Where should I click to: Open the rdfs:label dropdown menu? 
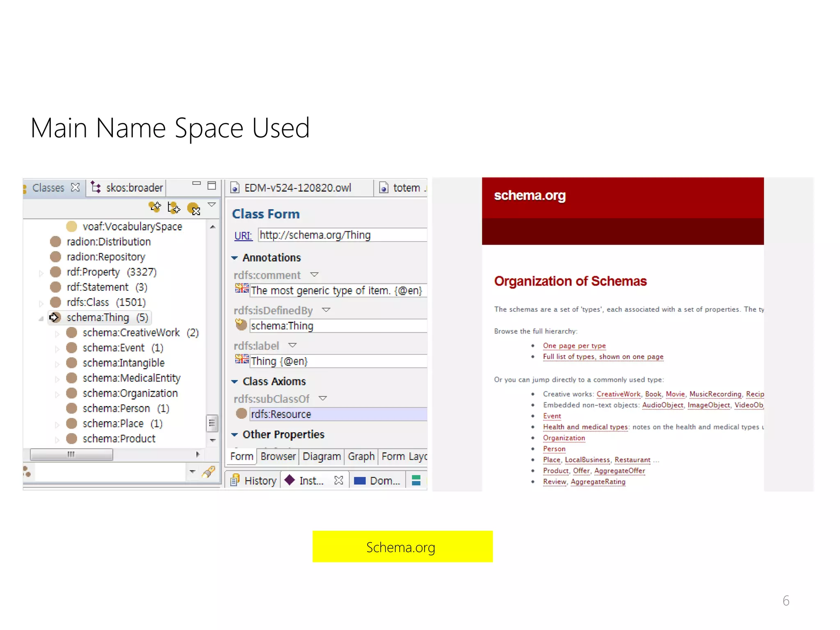click(292, 345)
